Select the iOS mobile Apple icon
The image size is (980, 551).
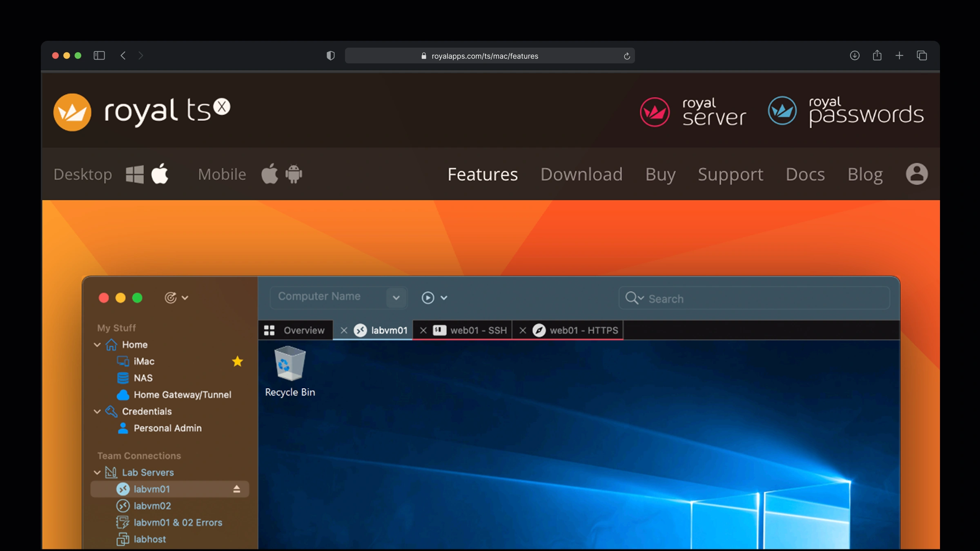(269, 173)
